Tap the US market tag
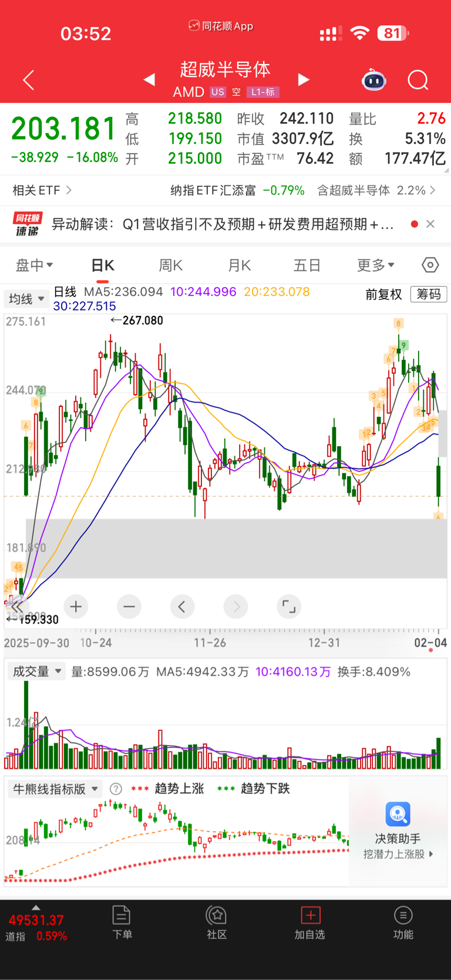The image size is (451, 980). coord(218,92)
